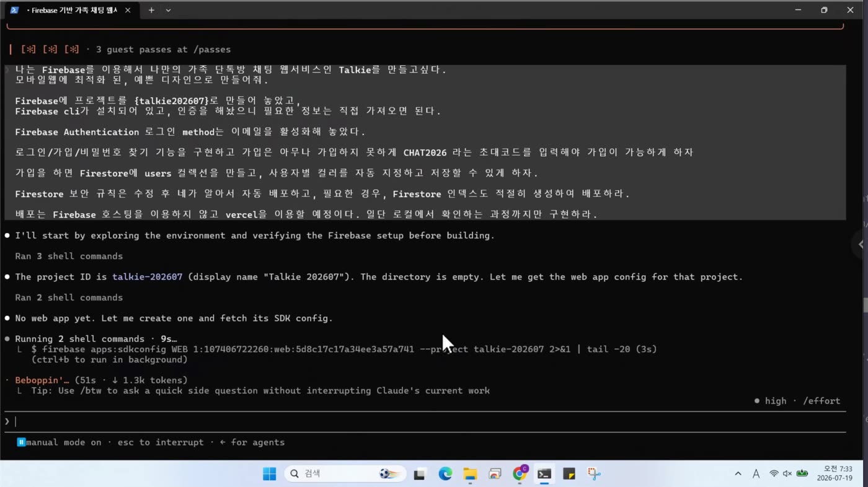Click the '/effort' text at right
The height and width of the screenshot is (487, 868).
coord(821,401)
